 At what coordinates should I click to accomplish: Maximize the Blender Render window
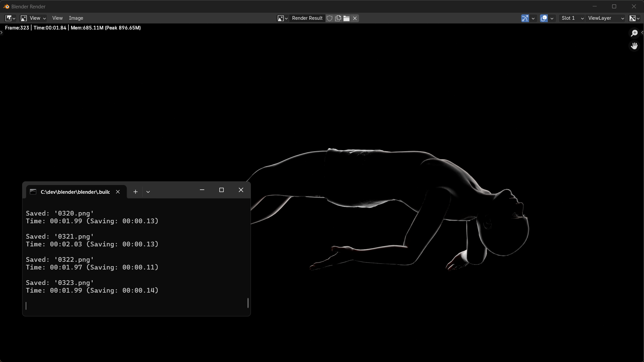[x=614, y=6]
